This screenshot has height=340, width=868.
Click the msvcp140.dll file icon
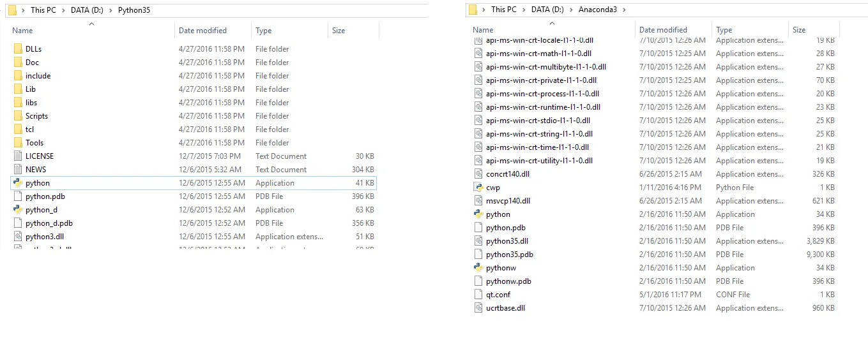click(x=478, y=201)
